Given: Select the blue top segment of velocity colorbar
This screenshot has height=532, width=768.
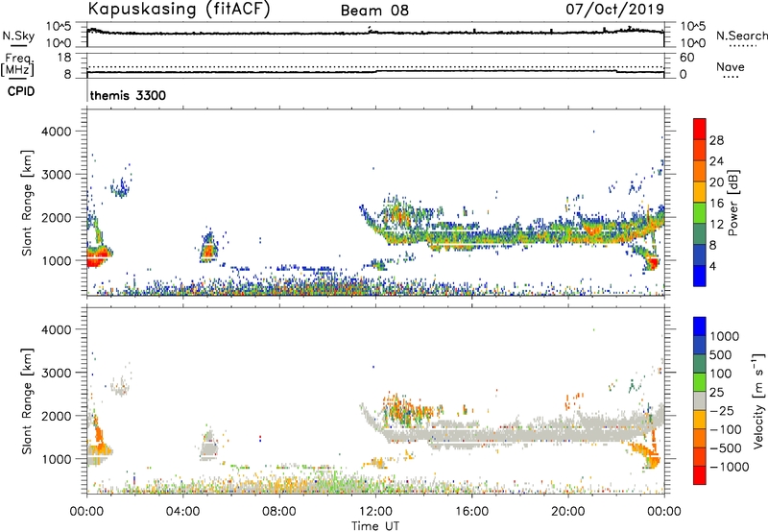Looking at the screenshot, I should 700,326.
